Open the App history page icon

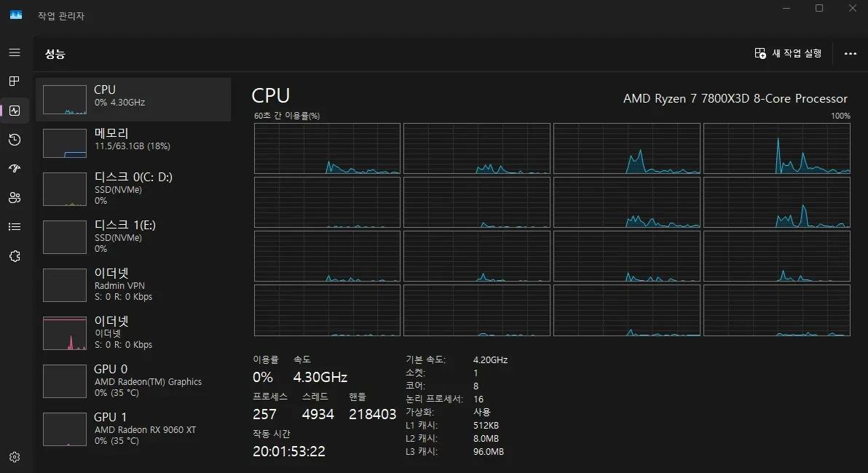(15, 140)
